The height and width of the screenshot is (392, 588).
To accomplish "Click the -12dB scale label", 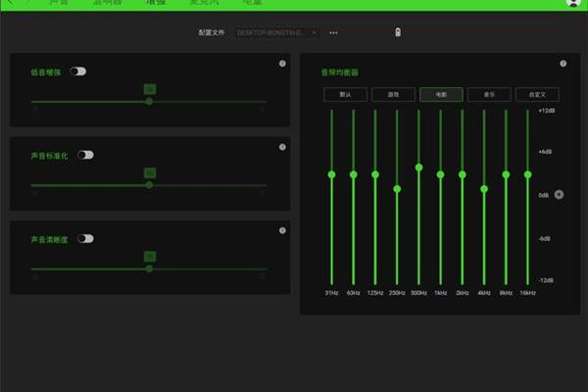I will (546, 280).
